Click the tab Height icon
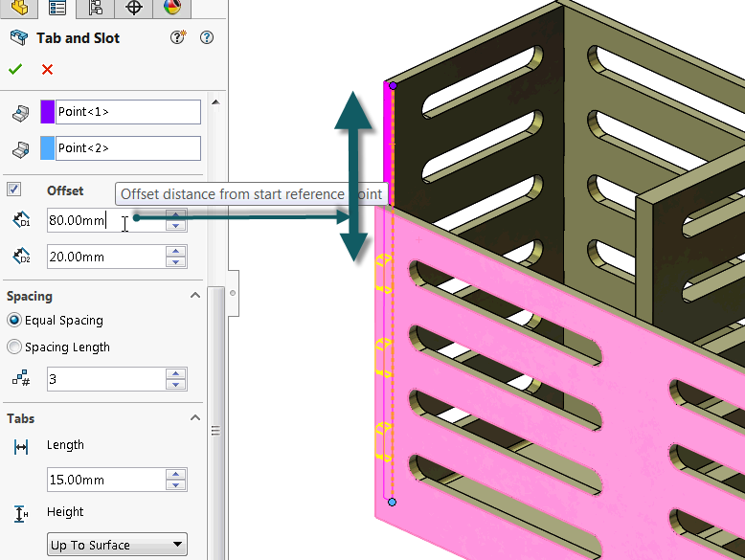The image size is (745, 560). pos(21,514)
